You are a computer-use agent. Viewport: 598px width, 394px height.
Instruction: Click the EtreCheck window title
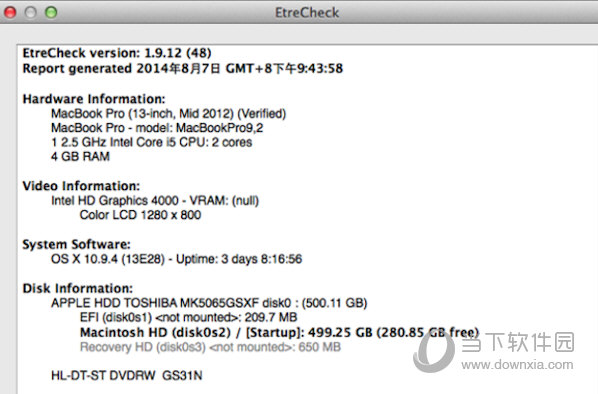[x=307, y=13]
